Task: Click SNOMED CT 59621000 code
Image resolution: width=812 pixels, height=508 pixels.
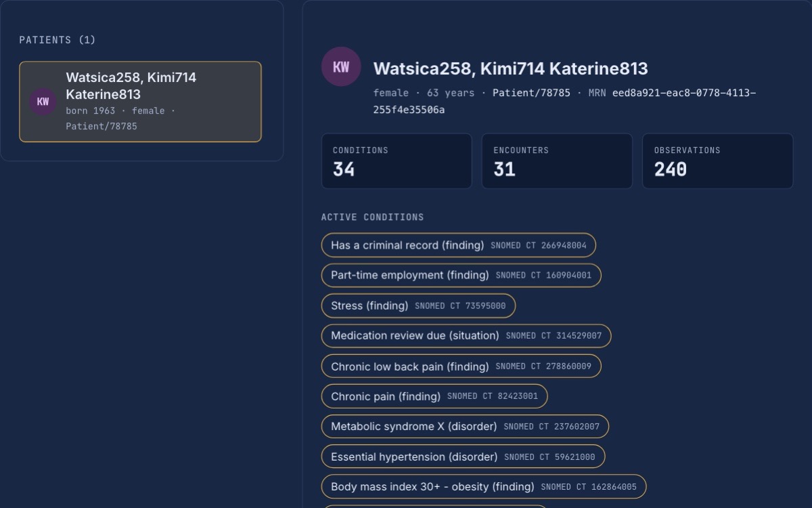Action: click(549, 457)
